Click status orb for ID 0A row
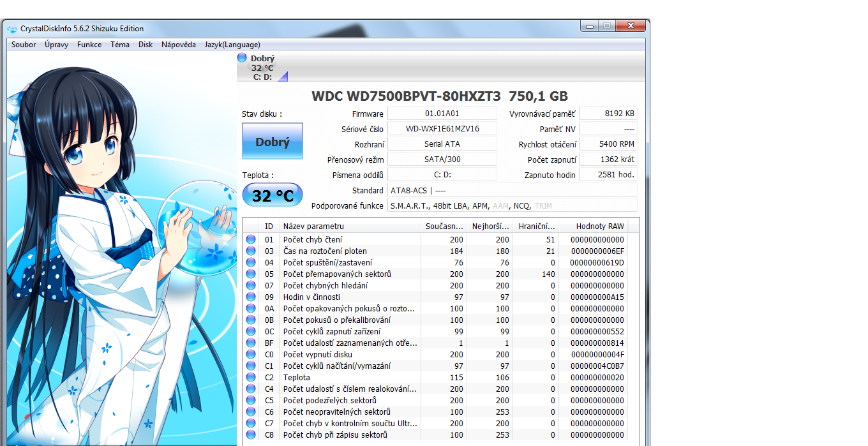Image resolution: width=868 pixels, height=446 pixels. point(251,308)
